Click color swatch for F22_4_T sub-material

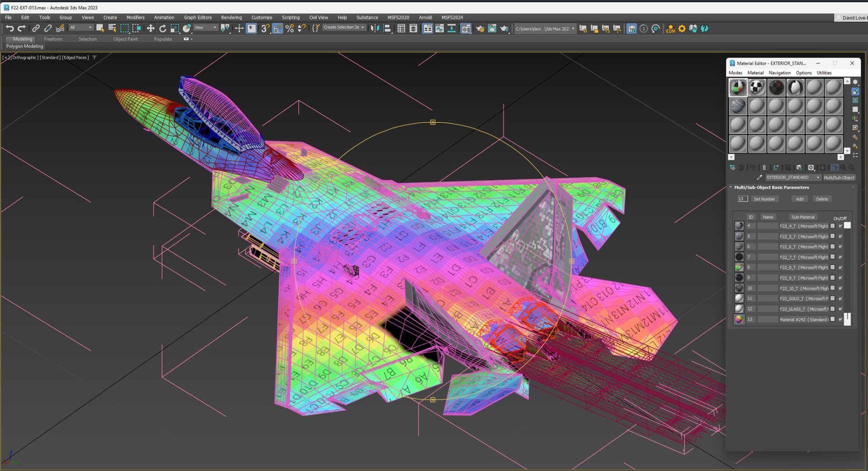point(833,226)
